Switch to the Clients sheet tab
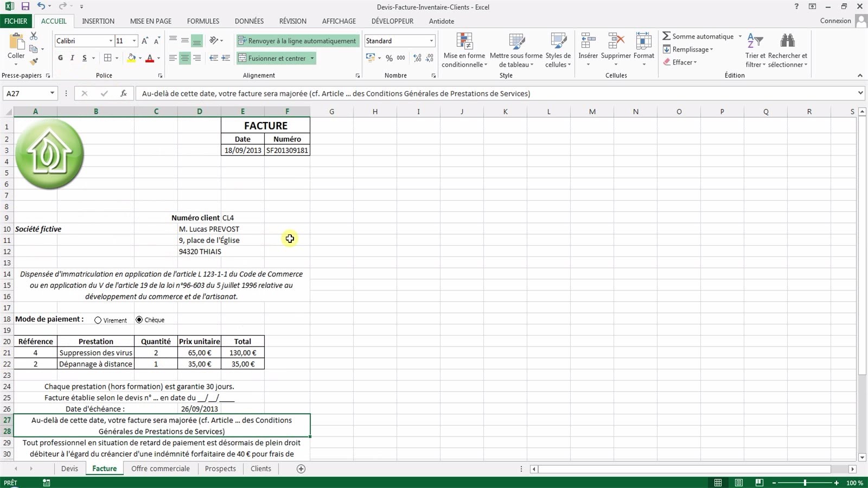Screen dimensions: 868x488 point(260,468)
